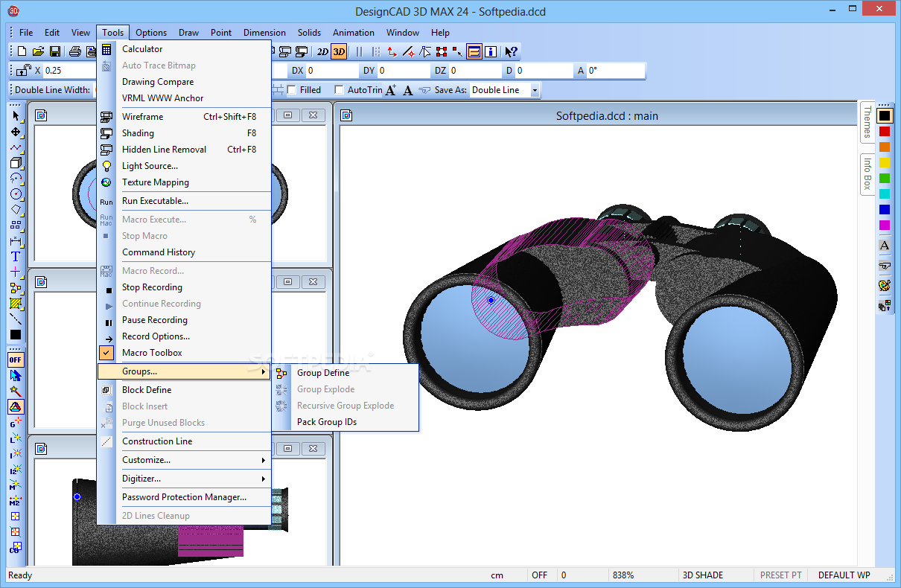Click the line with red snap-point icon
The width and height of the screenshot is (901, 588).
click(x=408, y=51)
